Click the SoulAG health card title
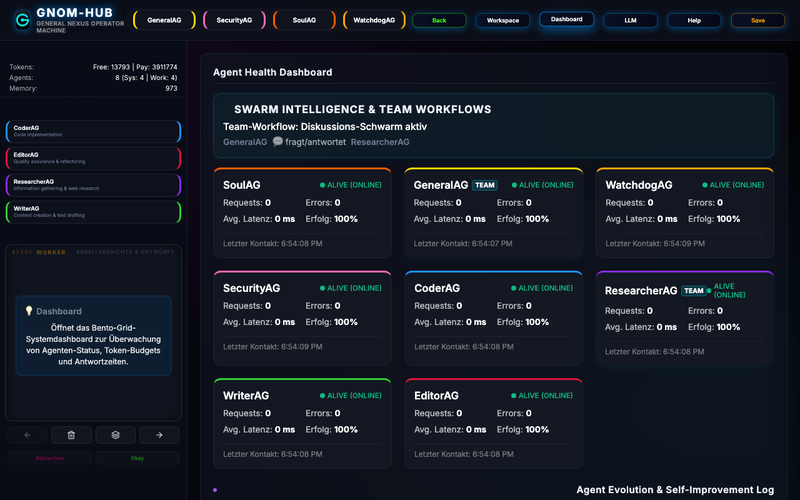The width and height of the screenshot is (800, 500). coord(241,185)
